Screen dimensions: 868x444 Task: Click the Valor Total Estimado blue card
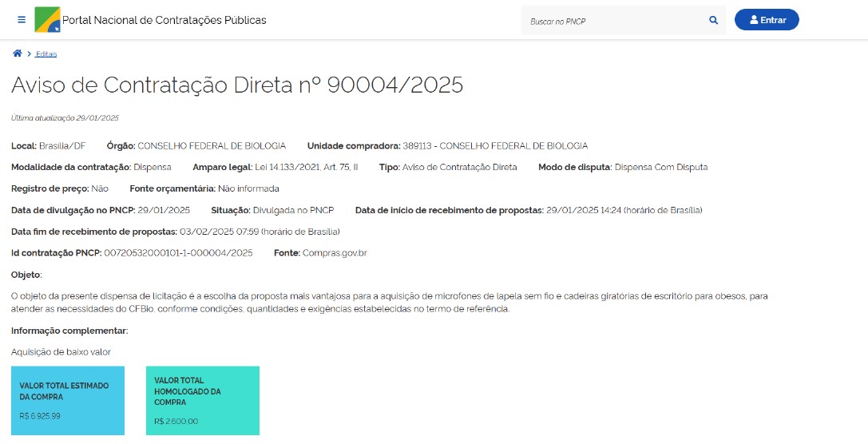tap(68, 400)
